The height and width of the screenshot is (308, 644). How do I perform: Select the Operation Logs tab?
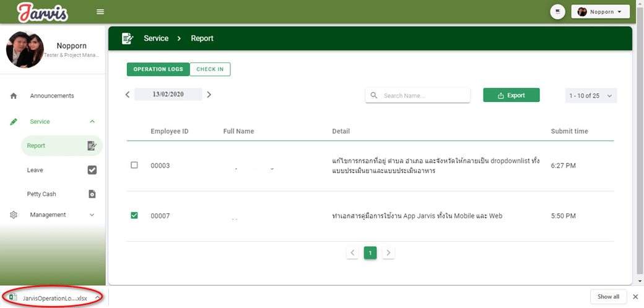pyautogui.click(x=158, y=69)
